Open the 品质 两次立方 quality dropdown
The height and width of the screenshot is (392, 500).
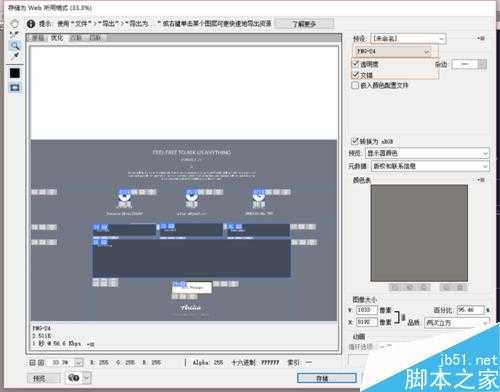point(457,323)
